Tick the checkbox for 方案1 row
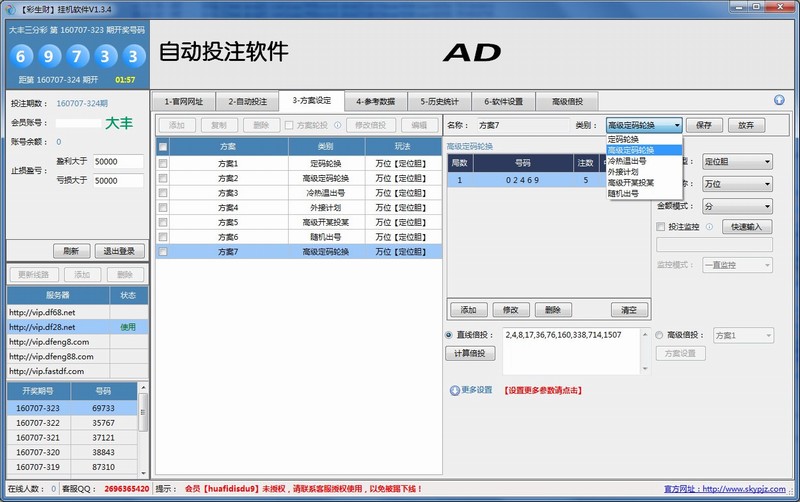 tap(163, 163)
